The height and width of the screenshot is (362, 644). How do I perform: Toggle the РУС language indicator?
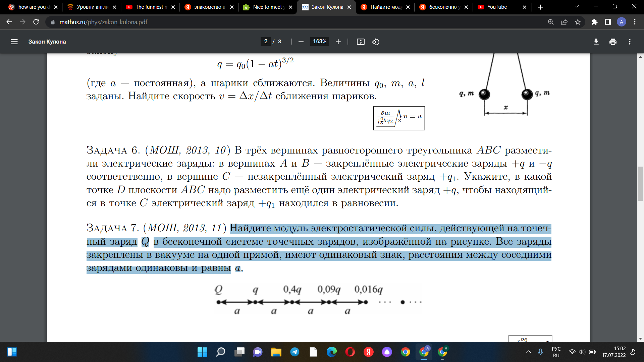[556, 352]
